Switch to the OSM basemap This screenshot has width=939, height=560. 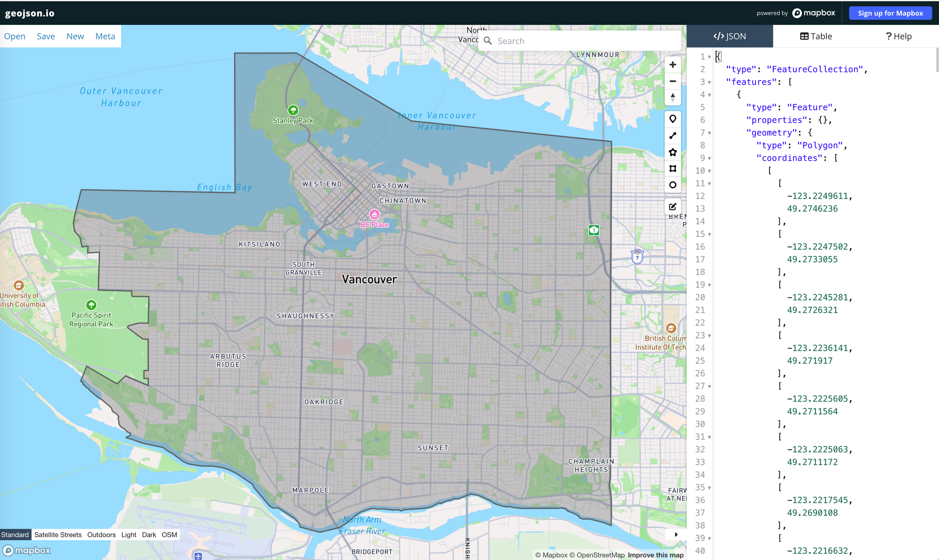pos(169,535)
